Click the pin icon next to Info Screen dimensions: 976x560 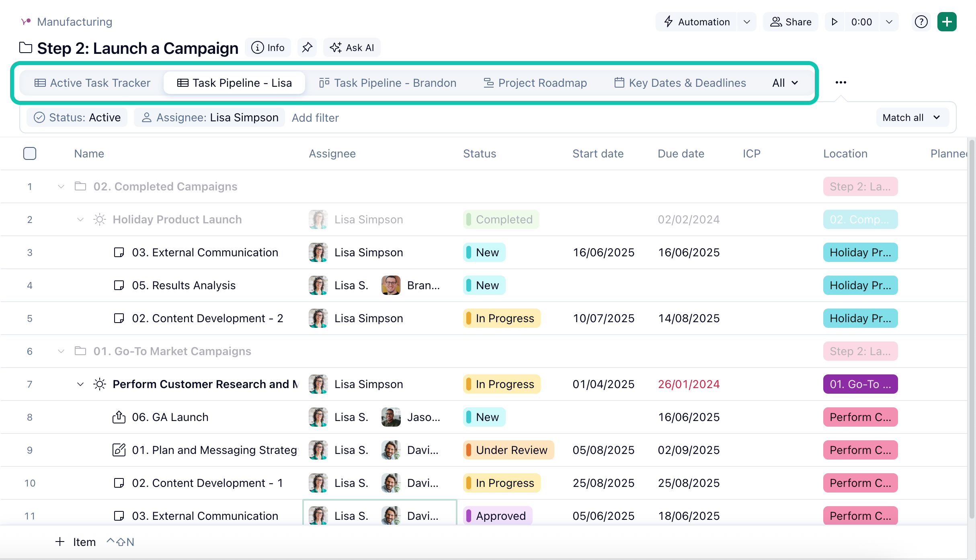coord(307,47)
